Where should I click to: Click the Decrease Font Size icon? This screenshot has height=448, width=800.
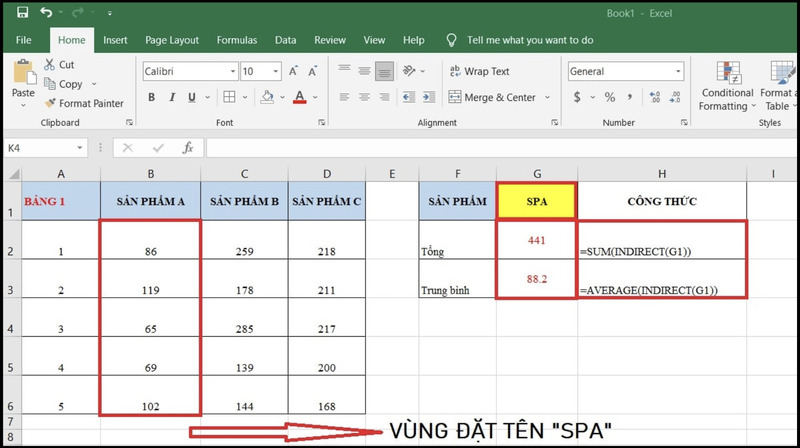313,71
